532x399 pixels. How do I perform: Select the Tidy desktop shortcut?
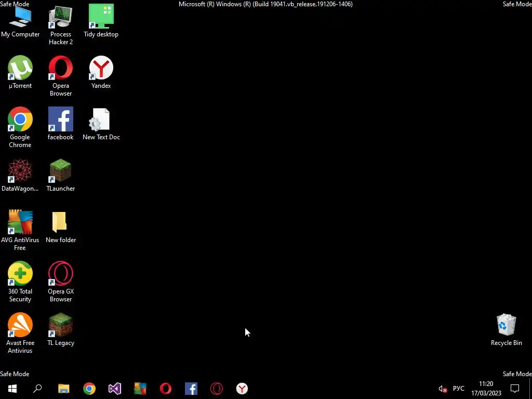point(101,21)
